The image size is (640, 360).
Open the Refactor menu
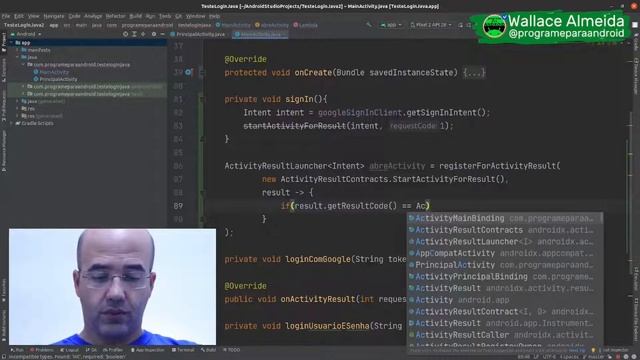click(x=116, y=16)
